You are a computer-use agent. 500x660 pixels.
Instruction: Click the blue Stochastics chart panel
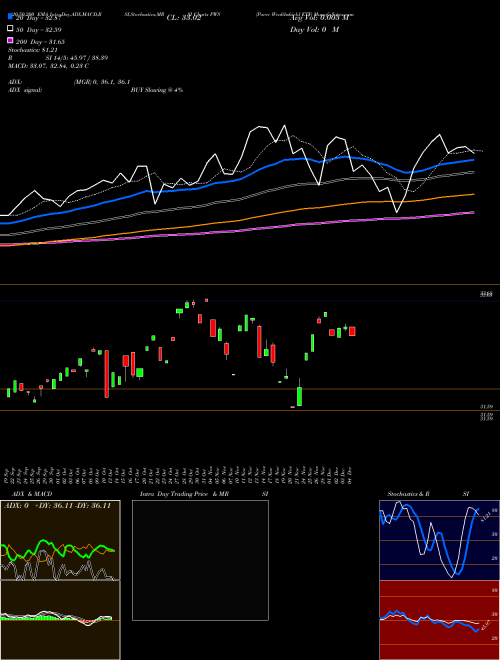439,540
